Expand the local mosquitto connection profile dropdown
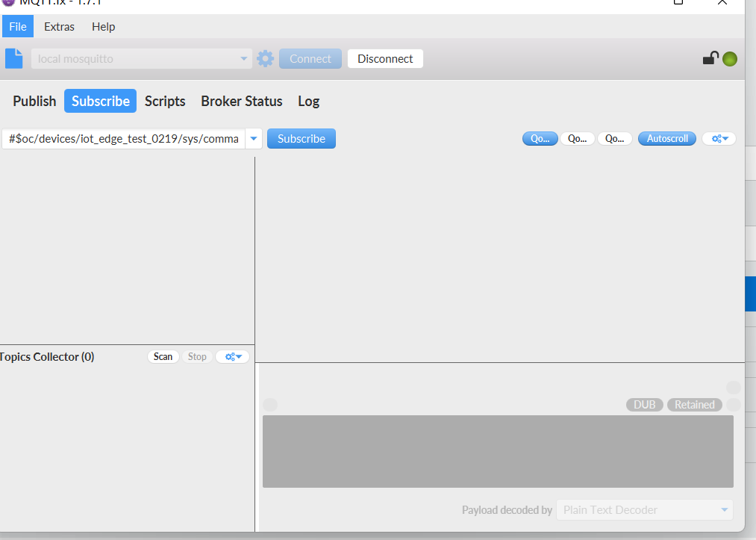Screen dimensions: 756x540 coord(243,58)
